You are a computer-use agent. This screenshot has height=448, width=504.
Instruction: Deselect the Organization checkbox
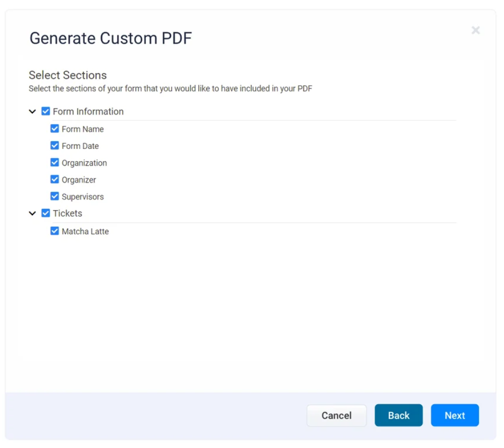(x=54, y=163)
